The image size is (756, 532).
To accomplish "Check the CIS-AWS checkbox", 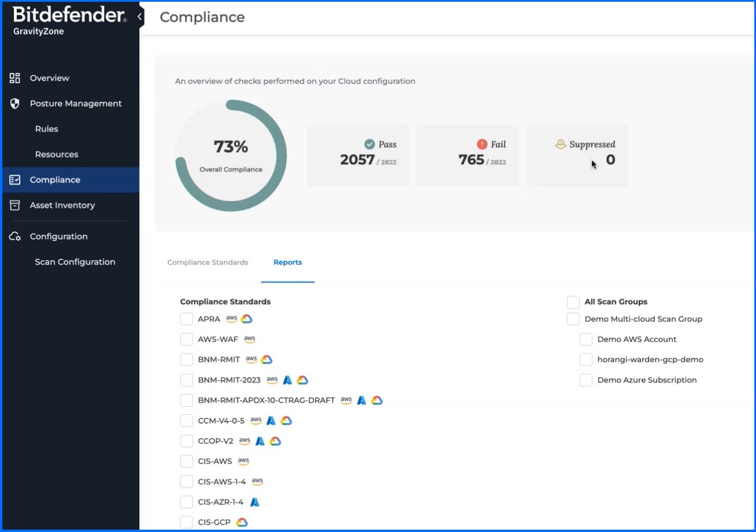I will coord(186,461).
